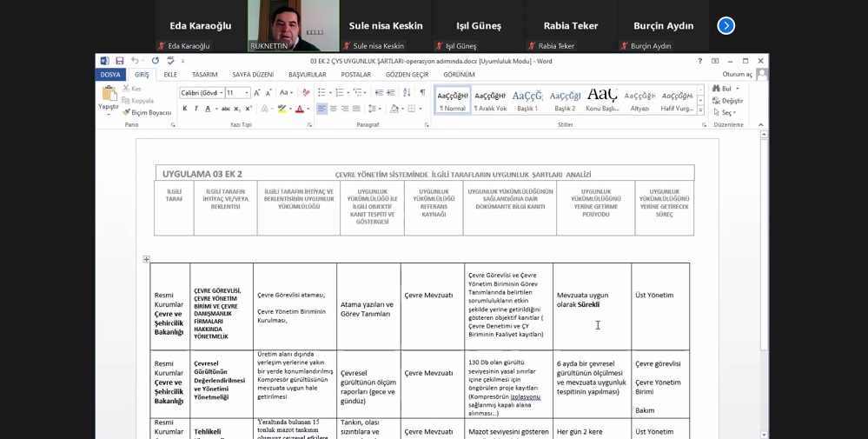Click the Save icon in quick access toolbar
Image resolution: width=868 pixels, height=439 pixels.
(x=118, y=61)
